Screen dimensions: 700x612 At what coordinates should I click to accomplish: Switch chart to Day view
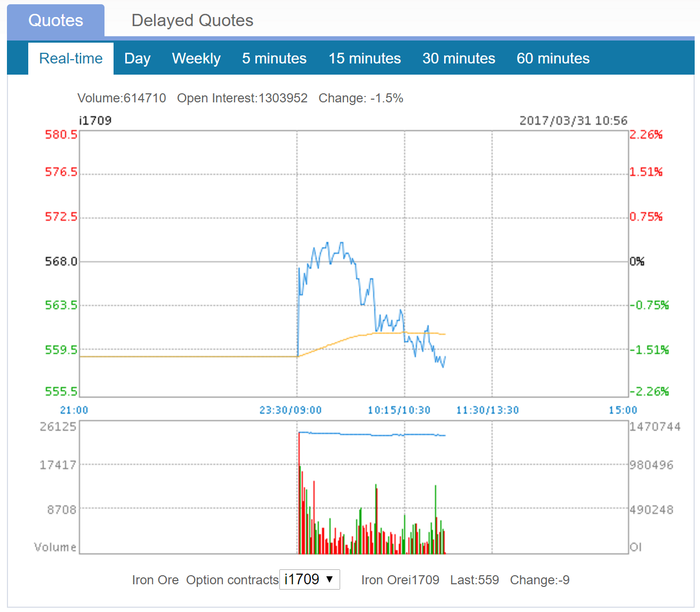pyautogui.click(x=137, y=59)
